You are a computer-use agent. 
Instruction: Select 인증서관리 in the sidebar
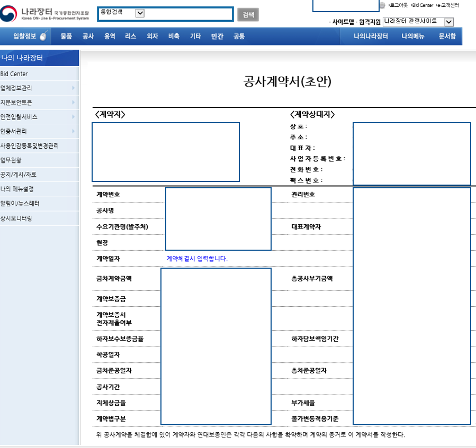tap(13, 131)
